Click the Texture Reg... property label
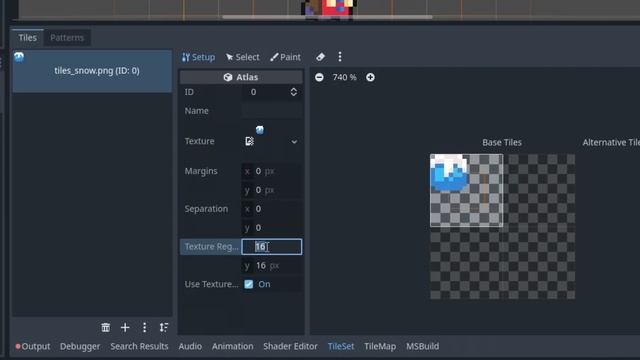640x360 pixels. [211, 247]
